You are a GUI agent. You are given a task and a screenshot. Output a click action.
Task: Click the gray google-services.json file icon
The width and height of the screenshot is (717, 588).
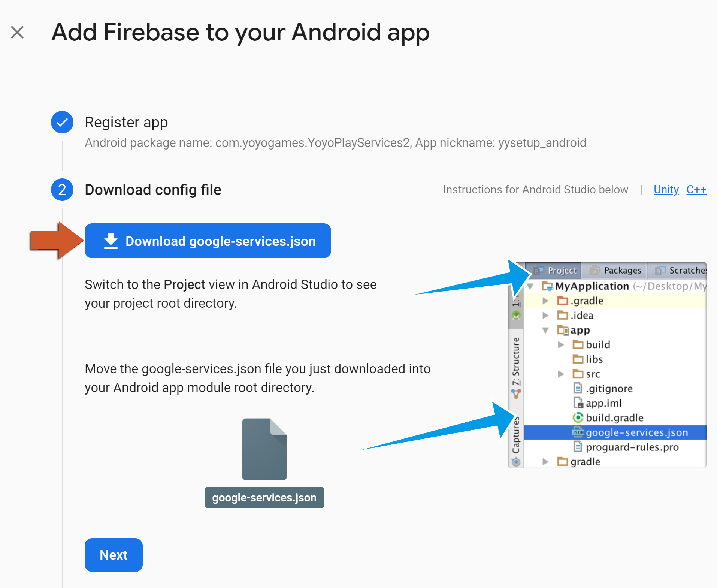(x=264, y=449)
